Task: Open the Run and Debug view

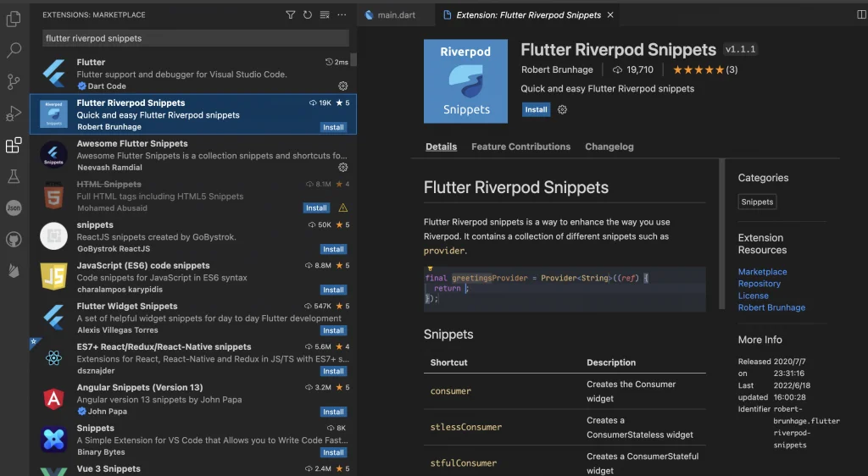Action: coord(14,113)
